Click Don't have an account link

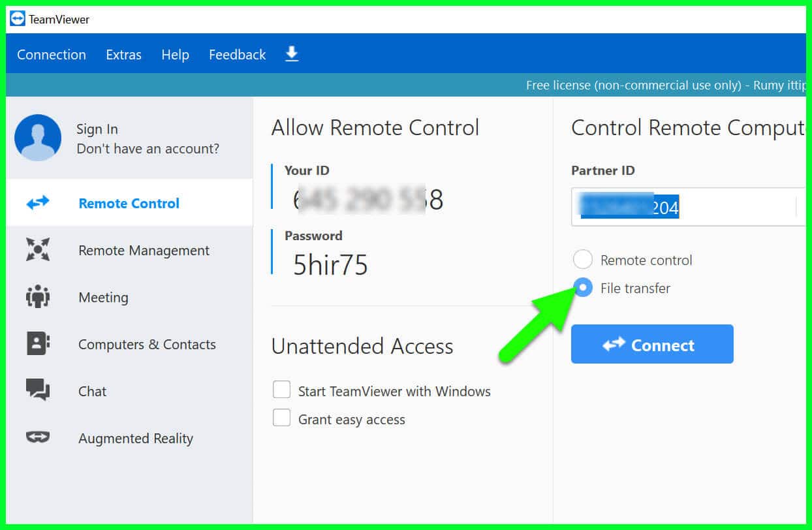pos(148,149)
